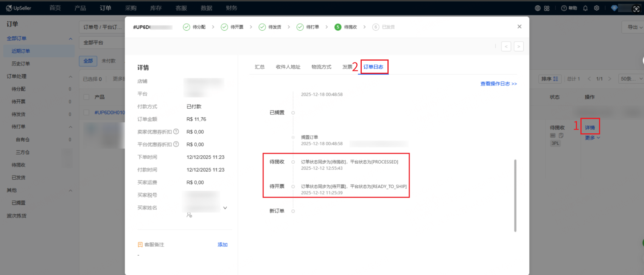Go to next order using right arrow button
Image resolution: width=644 pixels, height=275 pixels.
518,46
